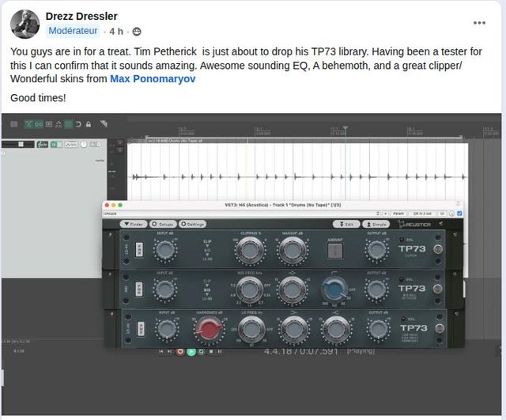
Task: Toggle ripple editing toolbar icon
Action: click(49, 124)
